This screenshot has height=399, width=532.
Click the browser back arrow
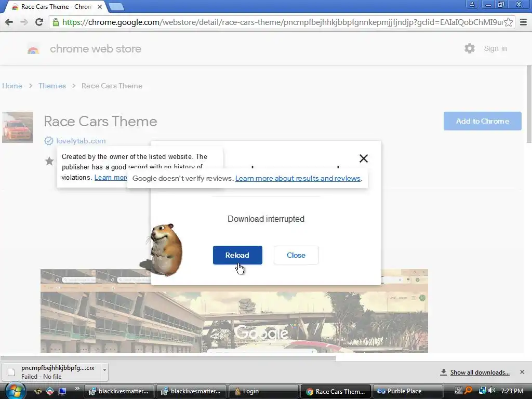click(9, 22)
